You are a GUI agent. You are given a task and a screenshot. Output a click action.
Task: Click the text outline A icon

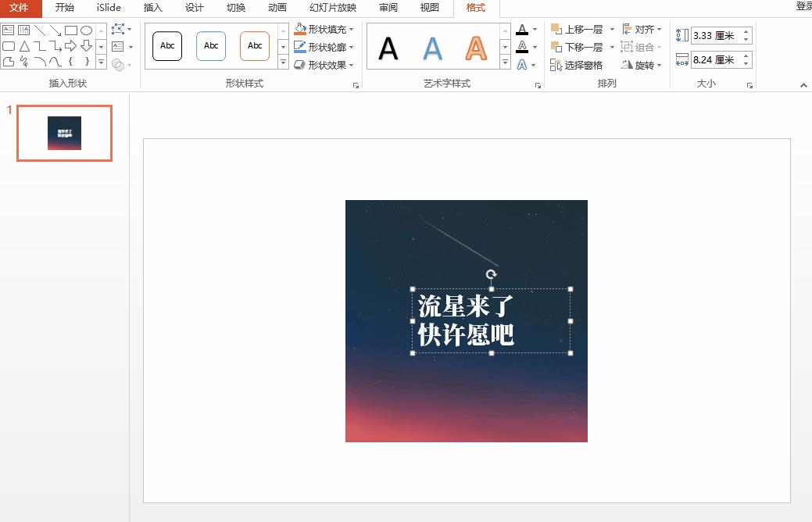pyautogui.click(x=523, y=47)
